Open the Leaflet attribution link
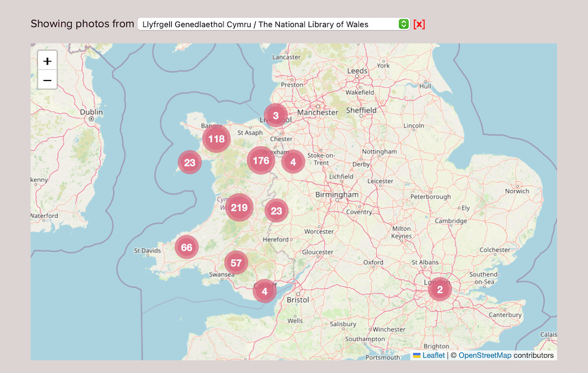The height and width of the screenshot is (373, 588). pos(433,355)
